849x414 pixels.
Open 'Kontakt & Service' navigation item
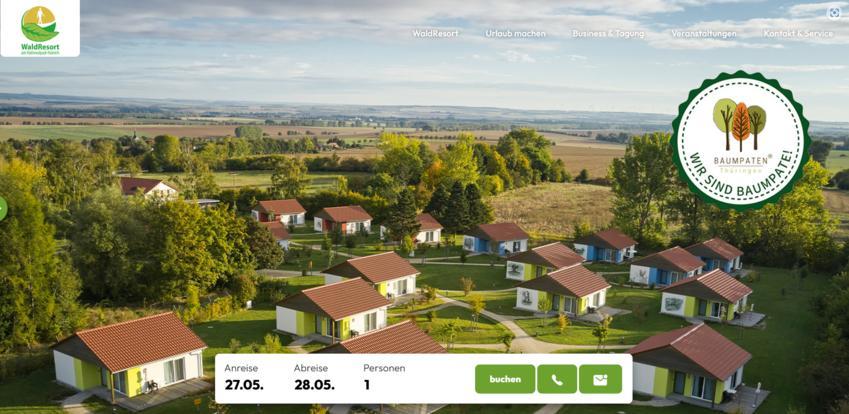pos(798,34)
